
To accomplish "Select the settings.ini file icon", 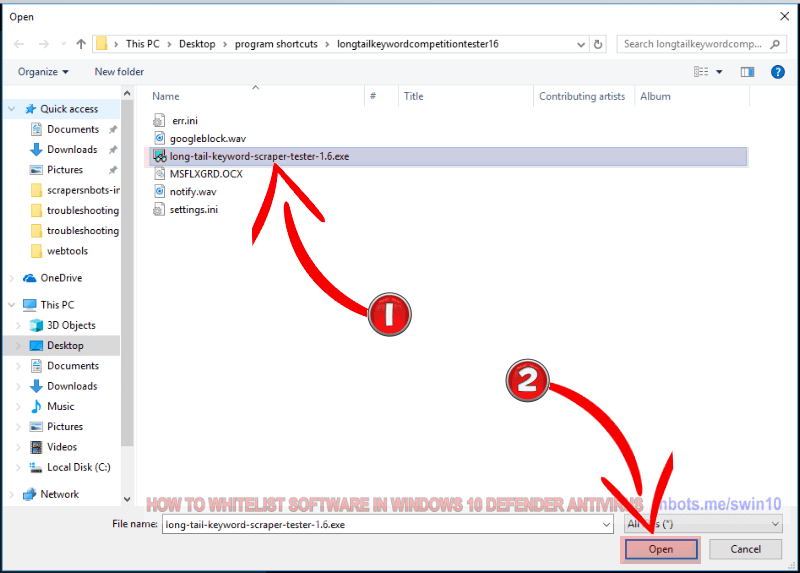I will click(159, 209).
